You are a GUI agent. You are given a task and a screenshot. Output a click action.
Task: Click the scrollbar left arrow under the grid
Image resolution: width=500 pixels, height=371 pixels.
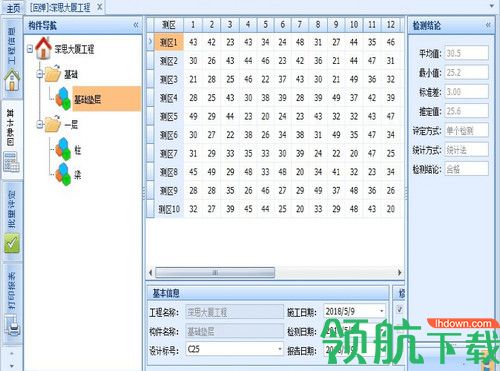(x=150, y=272)
